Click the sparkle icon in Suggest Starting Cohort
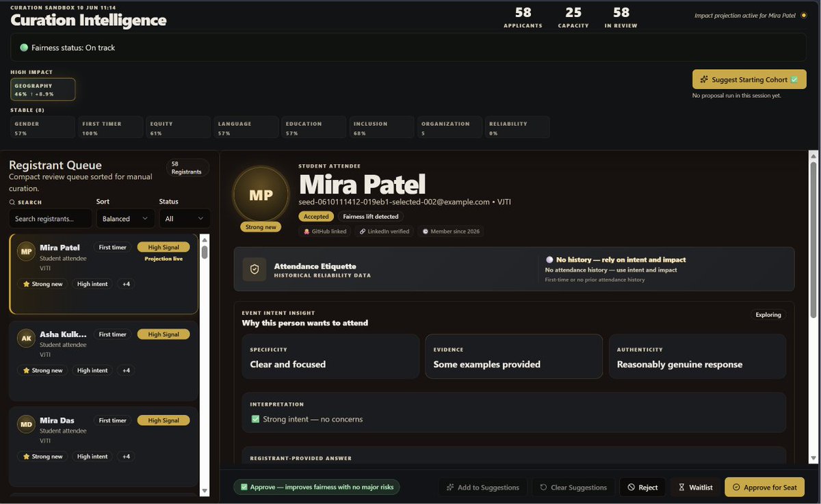This screenshot has width=821, height=504. (704, 79)
